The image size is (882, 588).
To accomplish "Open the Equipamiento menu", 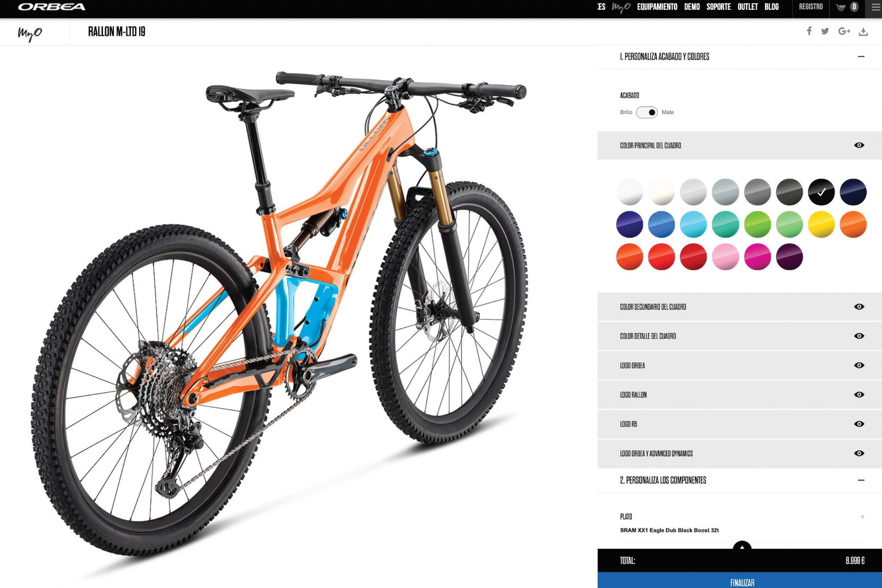I will [x=657, y=7].
